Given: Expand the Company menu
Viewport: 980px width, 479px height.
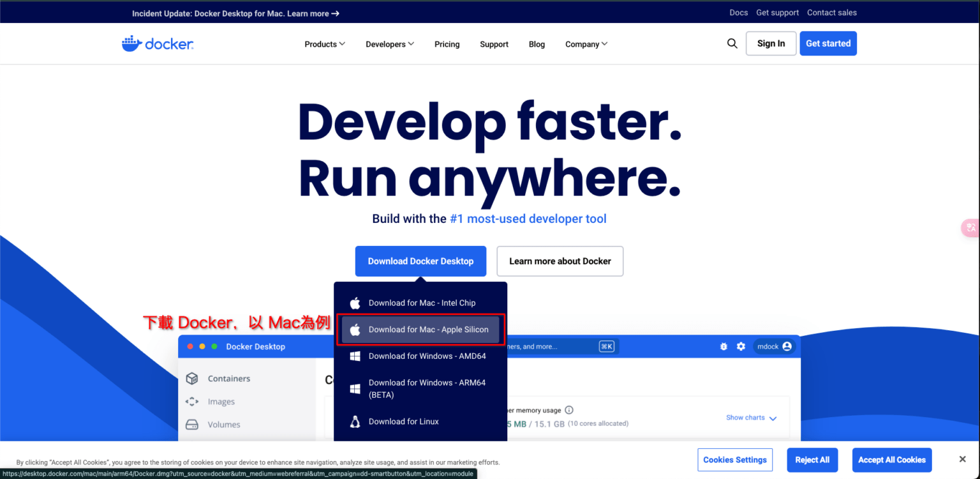Looking at the screenshot, I should [586, 44].
